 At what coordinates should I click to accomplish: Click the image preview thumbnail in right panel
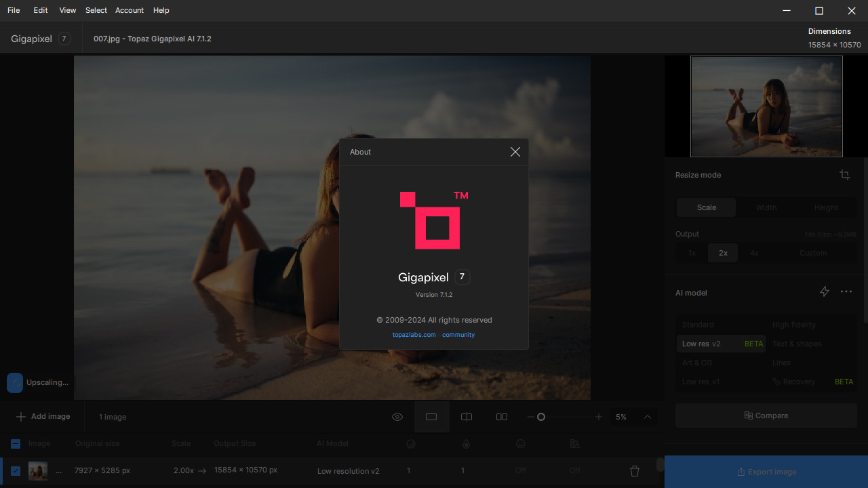click(x=766, y=106)
